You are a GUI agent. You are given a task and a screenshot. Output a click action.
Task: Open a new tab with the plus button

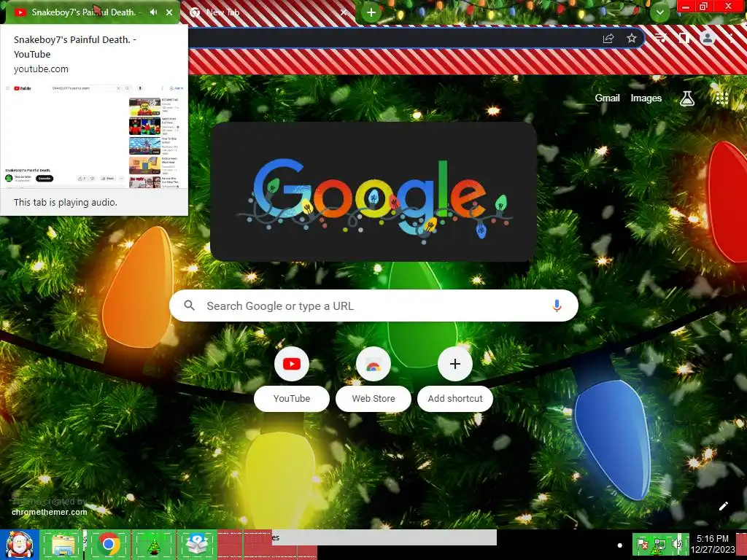pyautogui.click(x=371, y=12)
